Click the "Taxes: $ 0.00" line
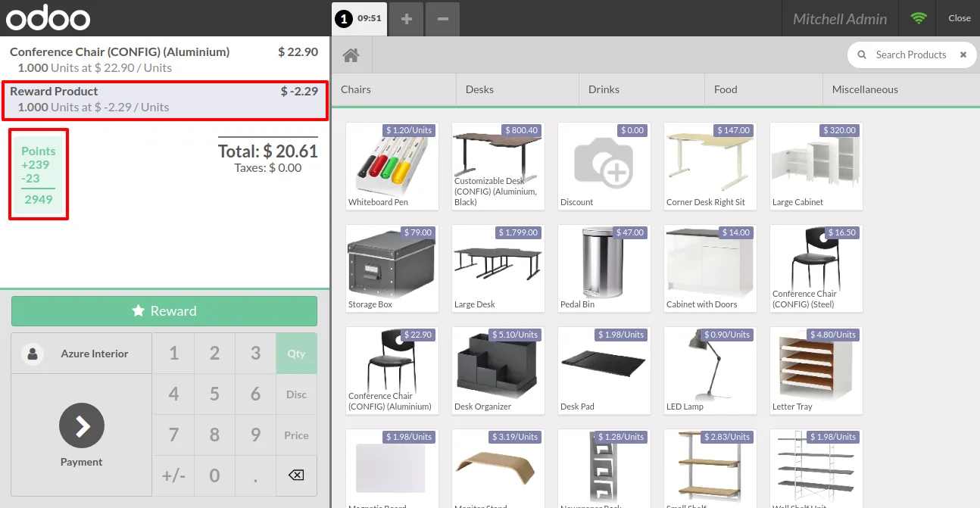980x508 pixels. point(268,168)
